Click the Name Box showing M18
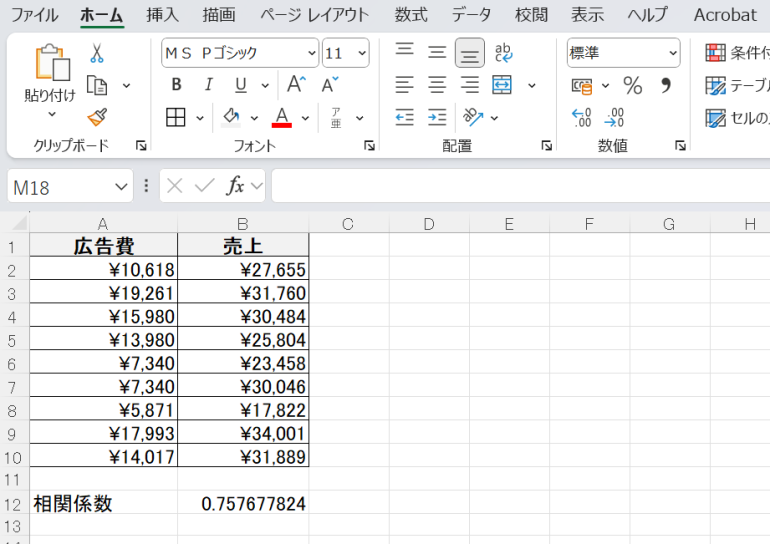The width and height of the screenshot is (770, 544). click(60, 187)
